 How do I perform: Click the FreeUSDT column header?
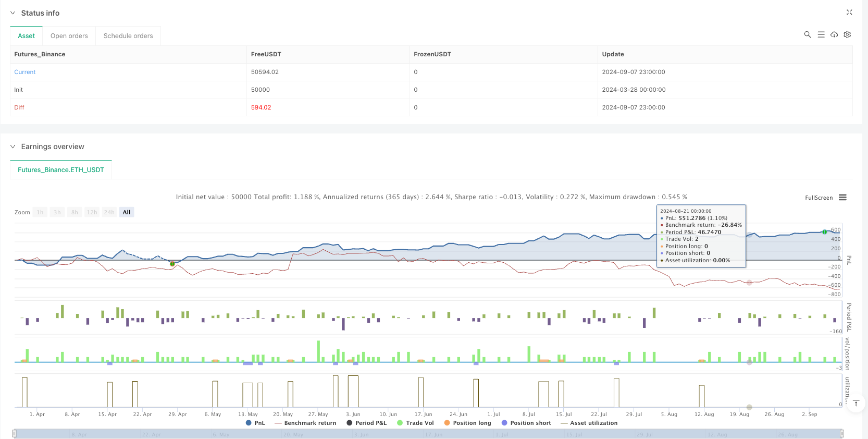coord(266,54)
